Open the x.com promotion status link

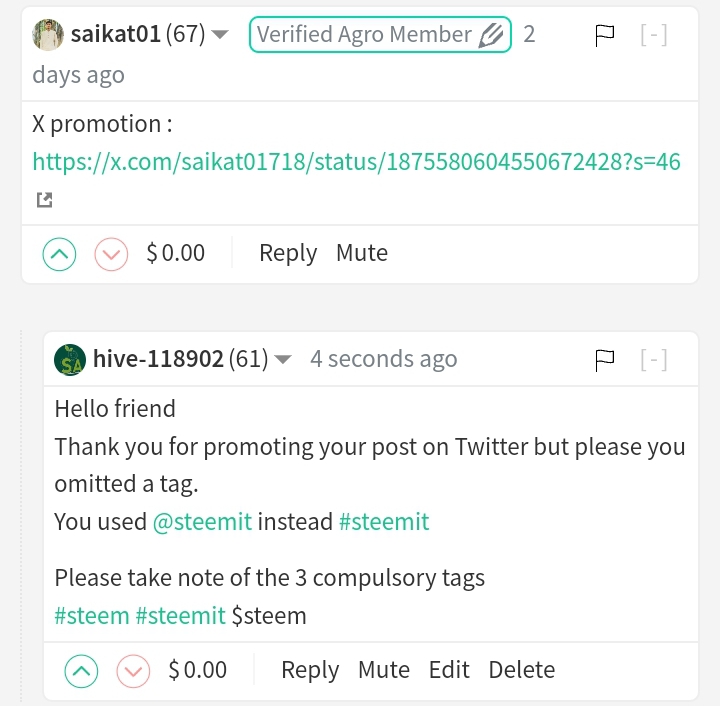tap(356, 162)
